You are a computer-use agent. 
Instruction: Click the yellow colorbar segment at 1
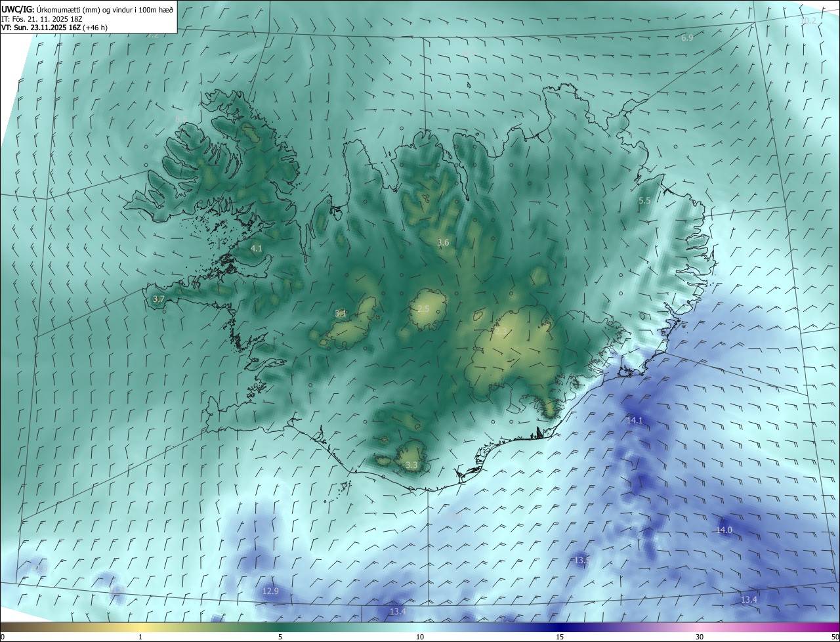(140, 627)
